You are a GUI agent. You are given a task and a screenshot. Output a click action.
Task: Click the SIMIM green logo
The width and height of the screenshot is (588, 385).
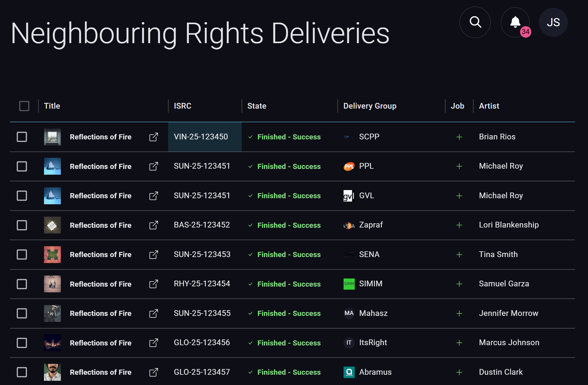coord(349,284)
